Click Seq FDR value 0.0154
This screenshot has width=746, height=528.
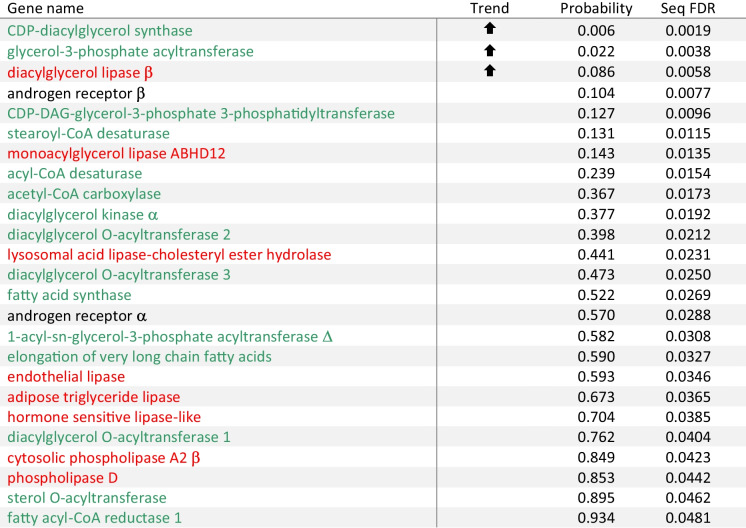pyautogui.click(x=688, y=173)
